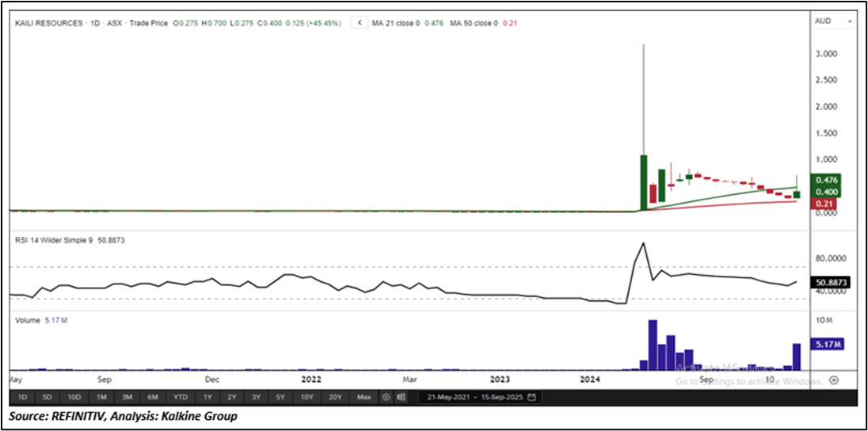Open calendar icon for date range
Viewport: 868px width, 431px height.
(x=532, y=397)
